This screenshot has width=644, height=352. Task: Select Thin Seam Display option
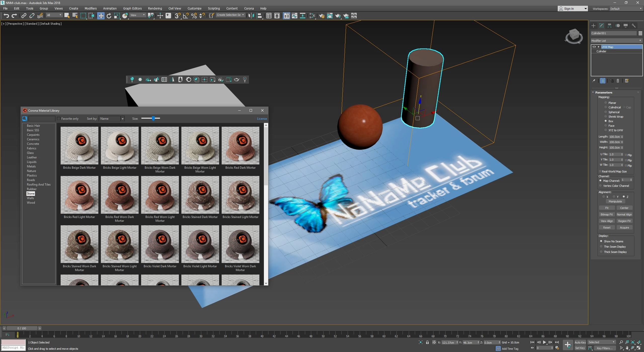tap(613, 247)
